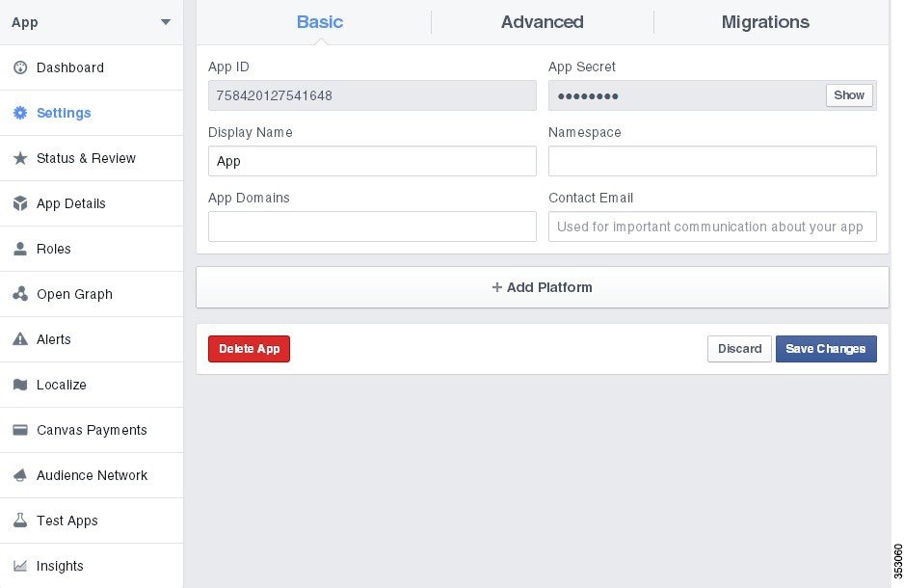The height and width of the screenshot is (588, 904).
Task: Open the App selector dropdown arrow
Action: pyautogui.click(x=166, y=22)
